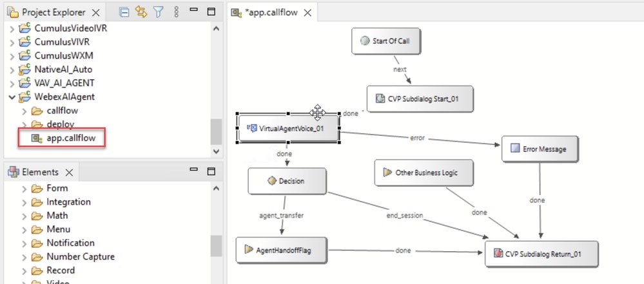Click the agent_transfer connector label
Viewport: 644px width, 284px height.
click(x=281, y=215)
